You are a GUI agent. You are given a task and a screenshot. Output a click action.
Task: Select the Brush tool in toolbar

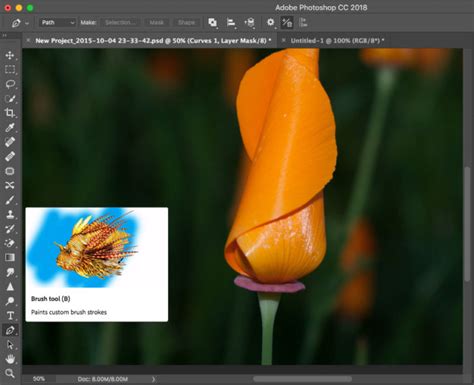10,200
